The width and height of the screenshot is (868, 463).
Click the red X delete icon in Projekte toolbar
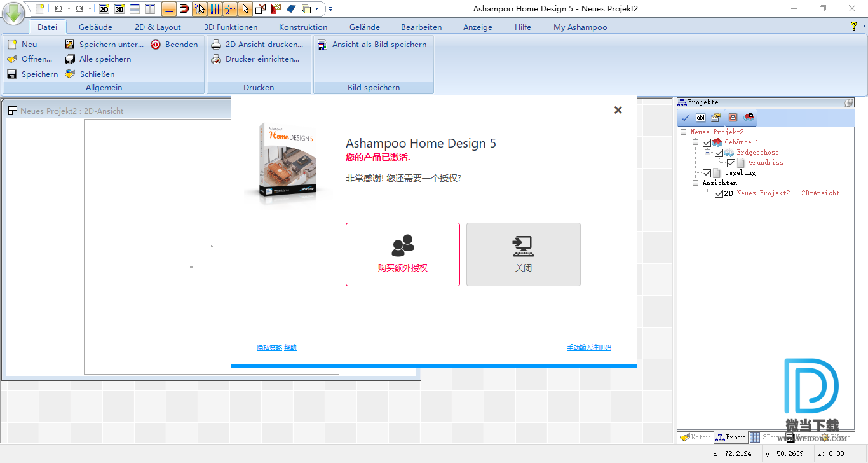(x=733, y=118)
